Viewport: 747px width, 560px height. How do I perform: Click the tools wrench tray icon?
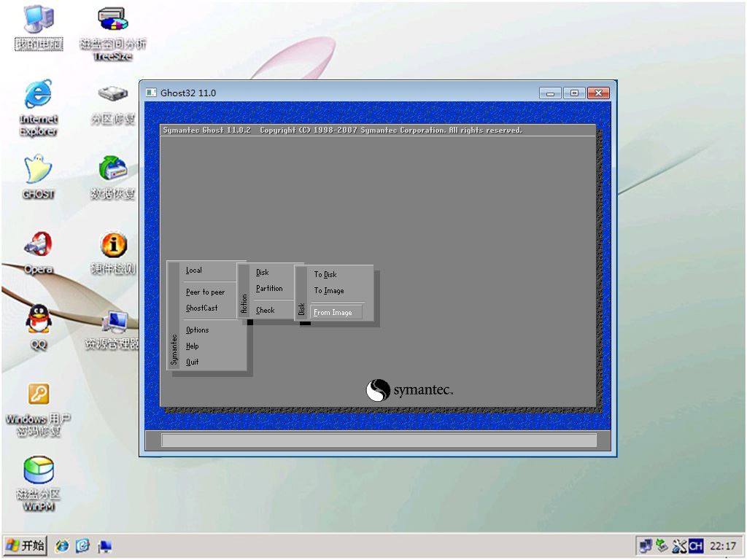point(679,545)
